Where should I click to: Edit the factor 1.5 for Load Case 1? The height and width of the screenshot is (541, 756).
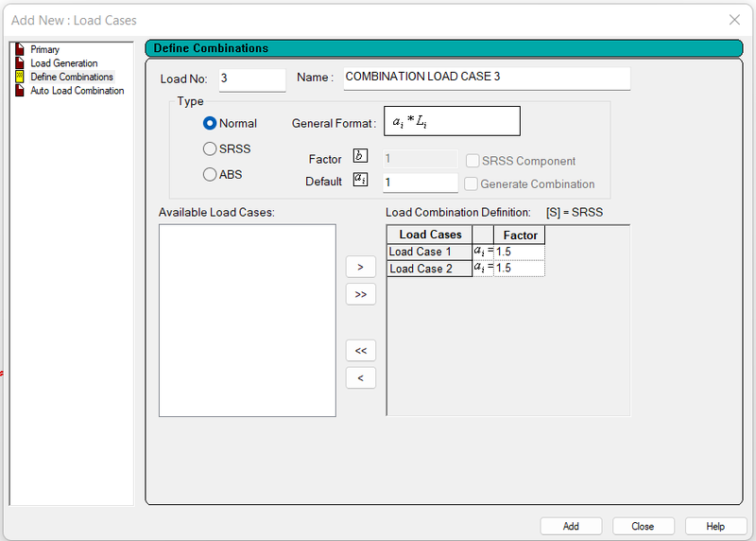click(x=520, y=252)
